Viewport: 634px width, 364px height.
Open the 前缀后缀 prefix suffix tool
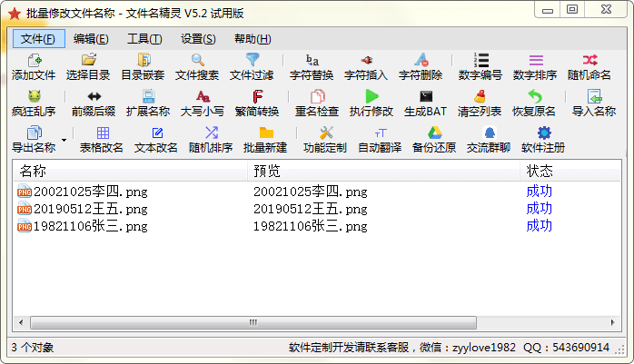94,96
